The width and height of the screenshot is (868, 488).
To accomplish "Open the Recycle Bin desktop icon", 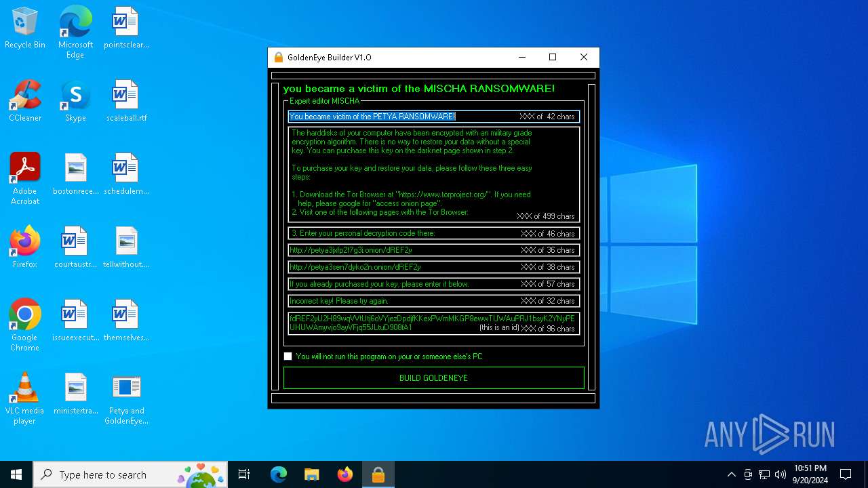I will (x=25, y=28).
